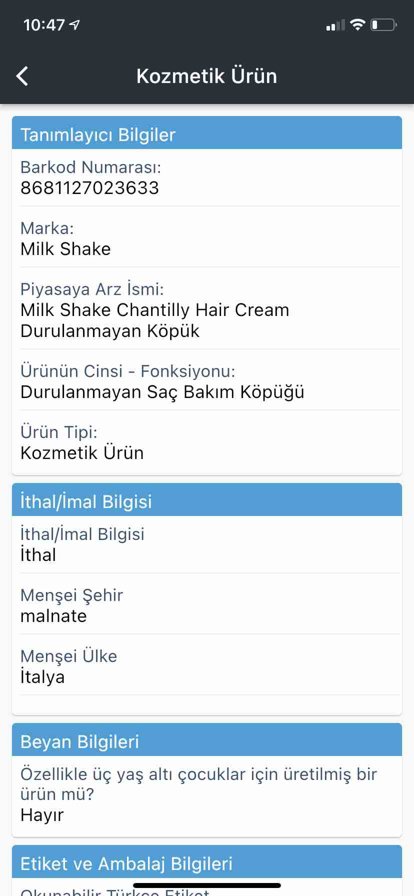Collapse the İthal/İmal Bilgisi section header
Image resolution: width=414 pixels, height=896 pixels.
pos(207,500)
